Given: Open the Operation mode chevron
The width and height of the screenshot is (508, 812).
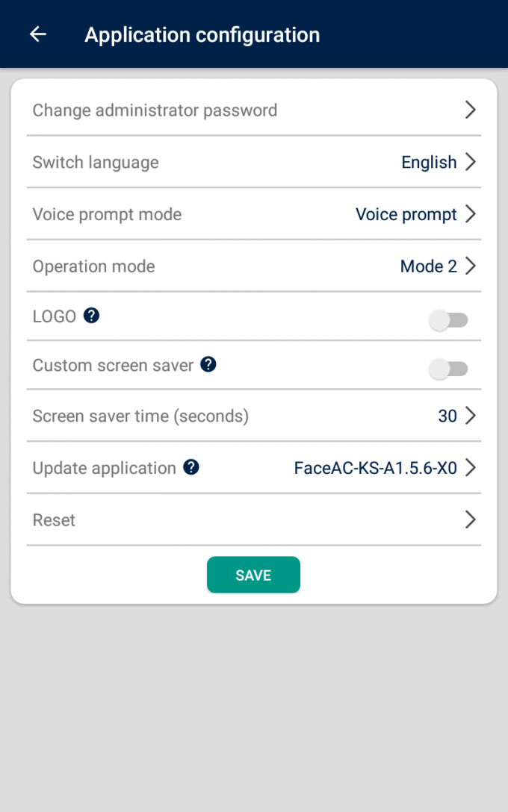Looking at the screenshot, I should point(470,266).
